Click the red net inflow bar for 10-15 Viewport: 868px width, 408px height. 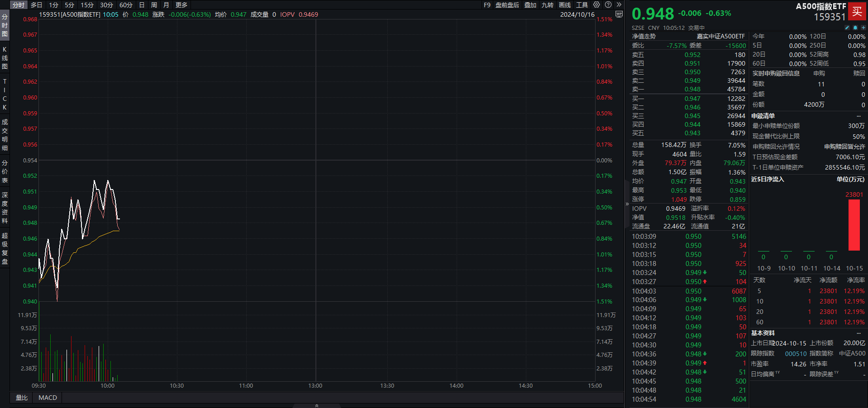click(x=854, y=225)
